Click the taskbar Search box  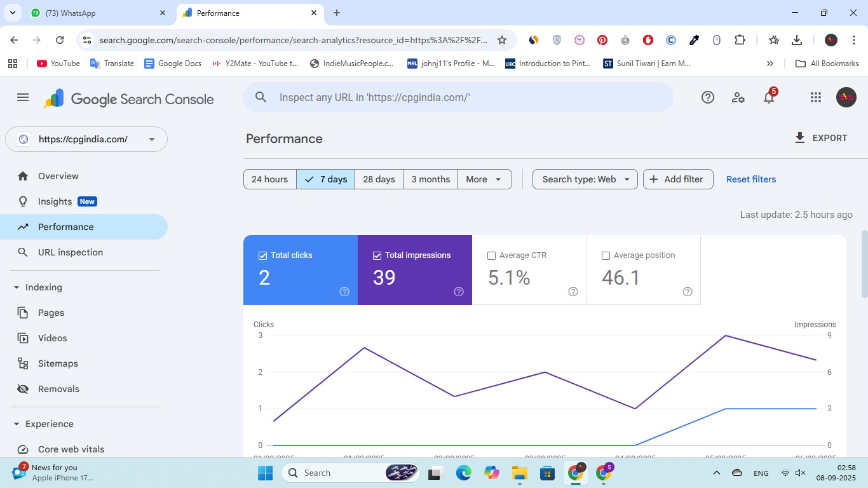pyautogui.click(x=351, y=473)
